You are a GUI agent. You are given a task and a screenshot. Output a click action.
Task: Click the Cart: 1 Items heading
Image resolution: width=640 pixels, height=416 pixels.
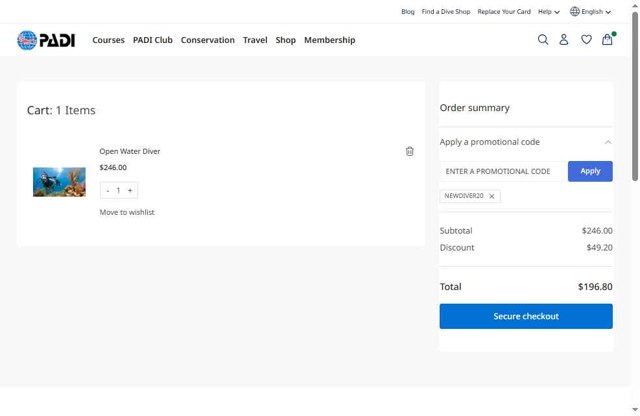61,110
